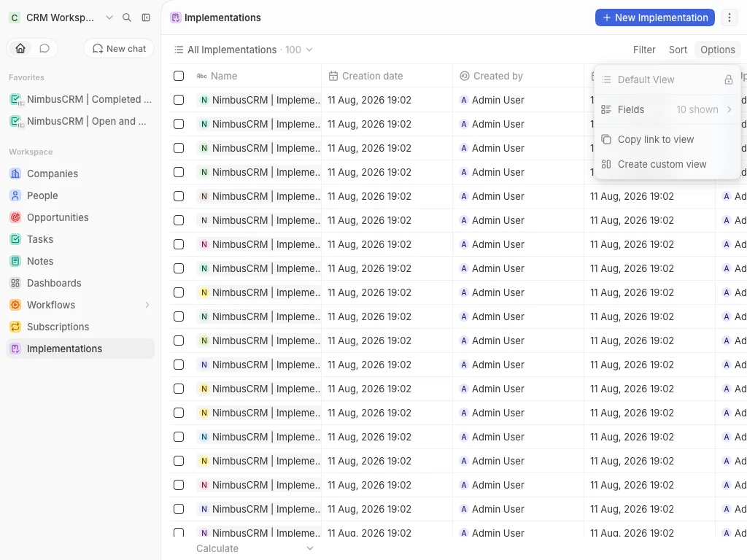
Task: Click the Subscriptions icon in sidebar
Action: coord(15,327)
